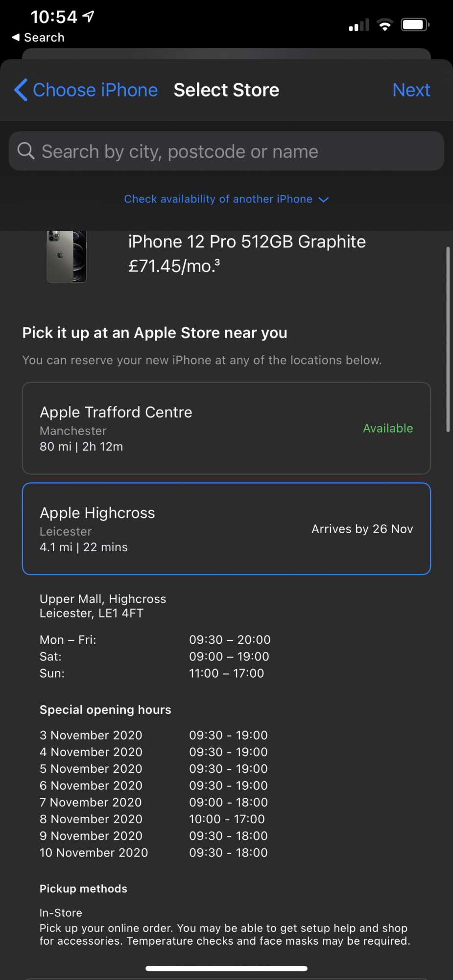
Task: Tap the location arrow beside the time
Action: (x=88, y=17)
